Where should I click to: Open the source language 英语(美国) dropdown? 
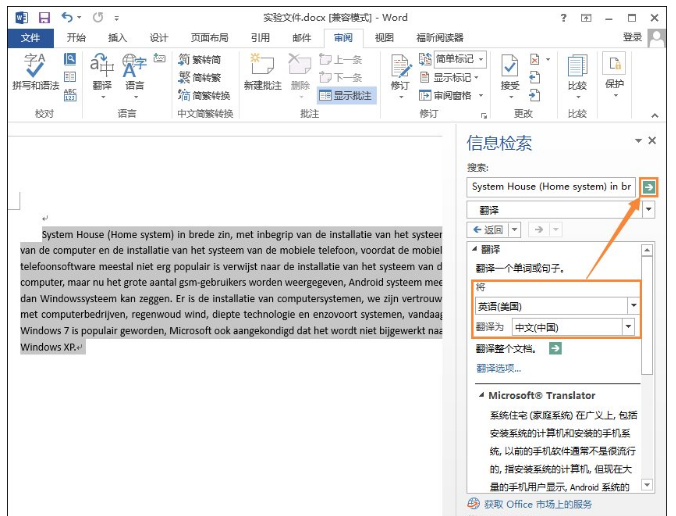(x=633, y=305)
